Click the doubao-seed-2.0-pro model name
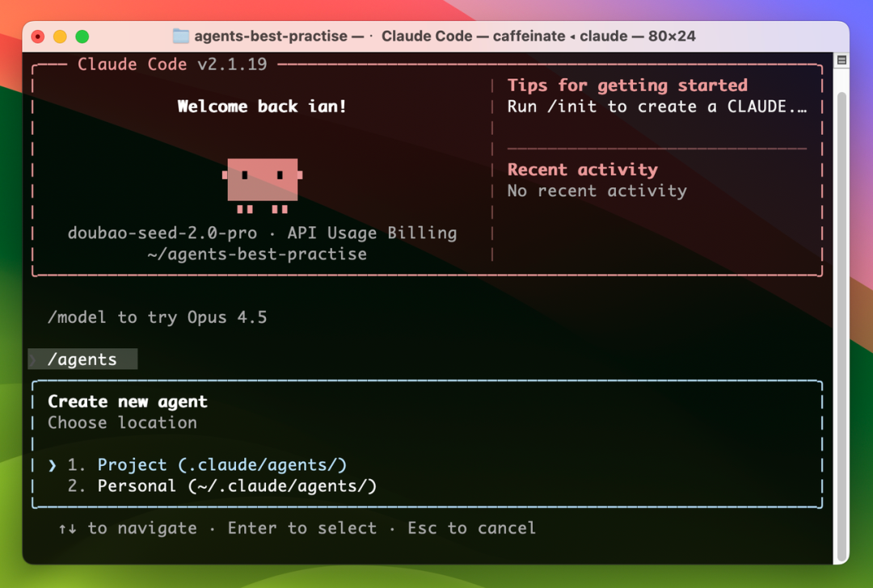This screenshot has height=588, width=873. (162, 233)
